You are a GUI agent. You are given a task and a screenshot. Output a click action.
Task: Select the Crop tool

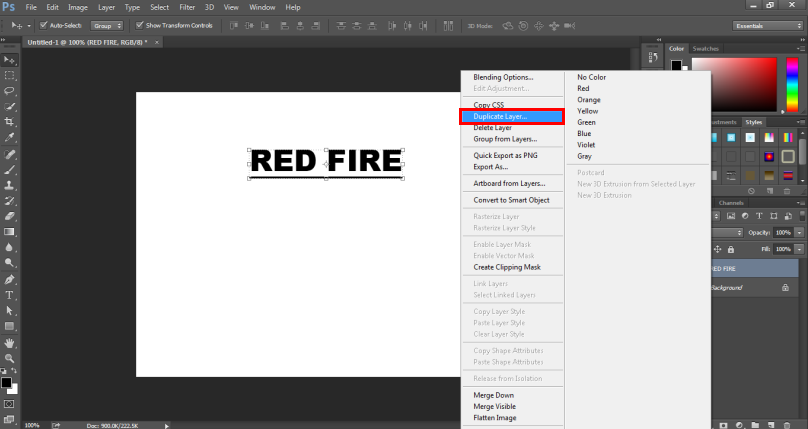pos(9,122)
